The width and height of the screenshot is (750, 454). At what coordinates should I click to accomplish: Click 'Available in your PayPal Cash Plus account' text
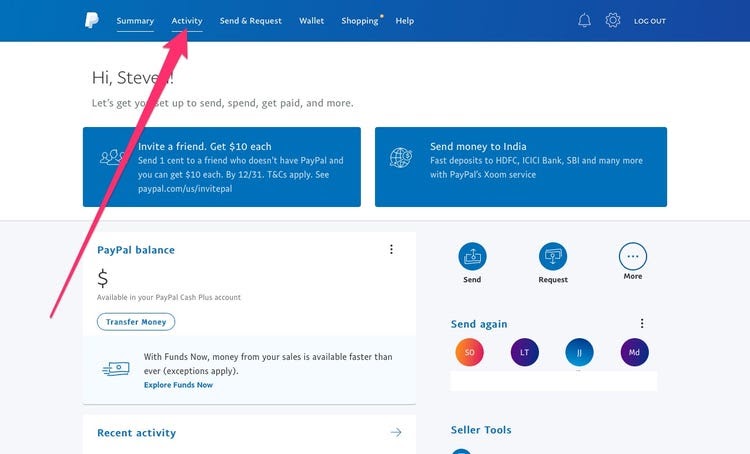169,297
